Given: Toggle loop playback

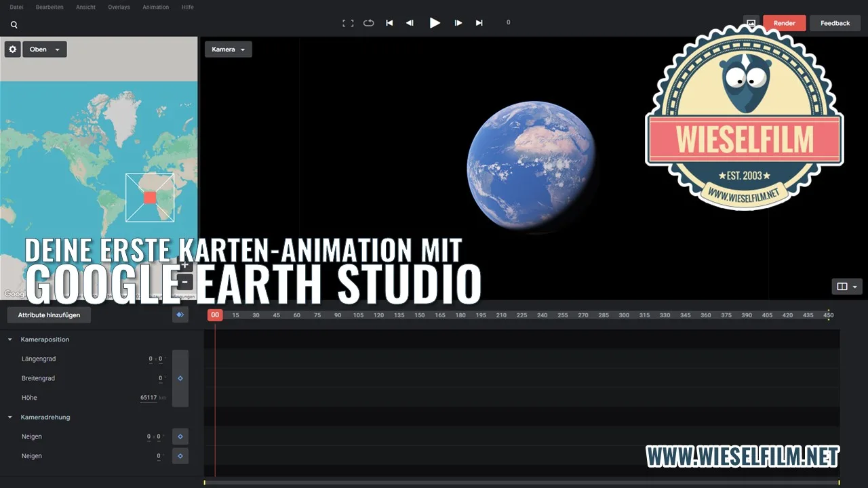Looking at the screenshot, I should point(368,23).
